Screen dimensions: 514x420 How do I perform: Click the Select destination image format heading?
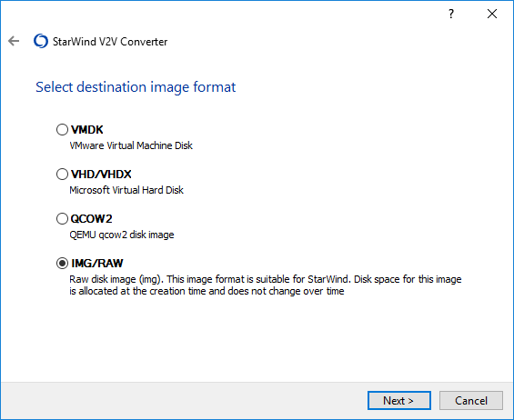point(136,87)
